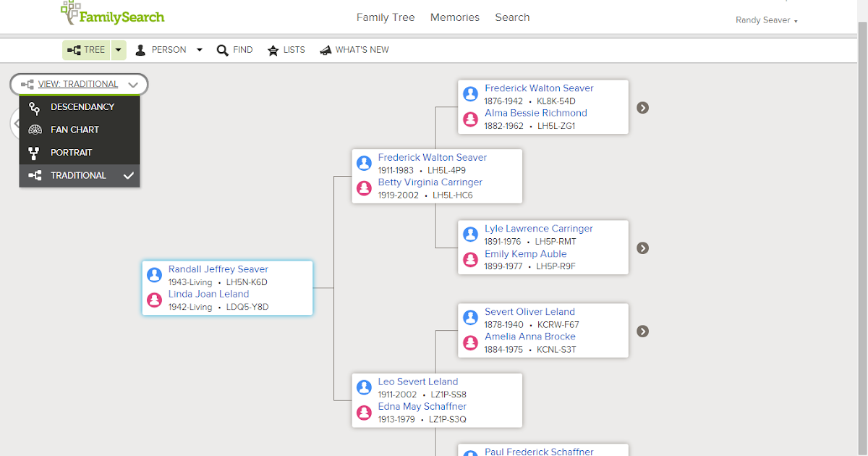Select the Portrait view icon

35,152
